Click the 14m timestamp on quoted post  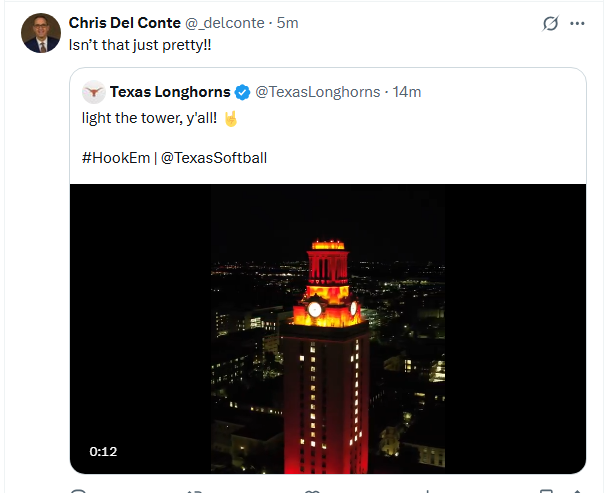coord(407,92)
